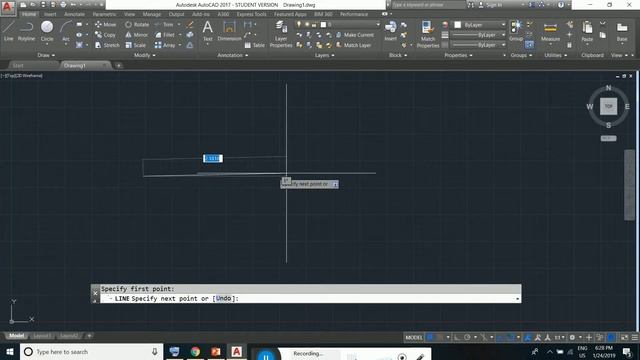
Task: Expand the Properties panel
Action: coord(458,55)
